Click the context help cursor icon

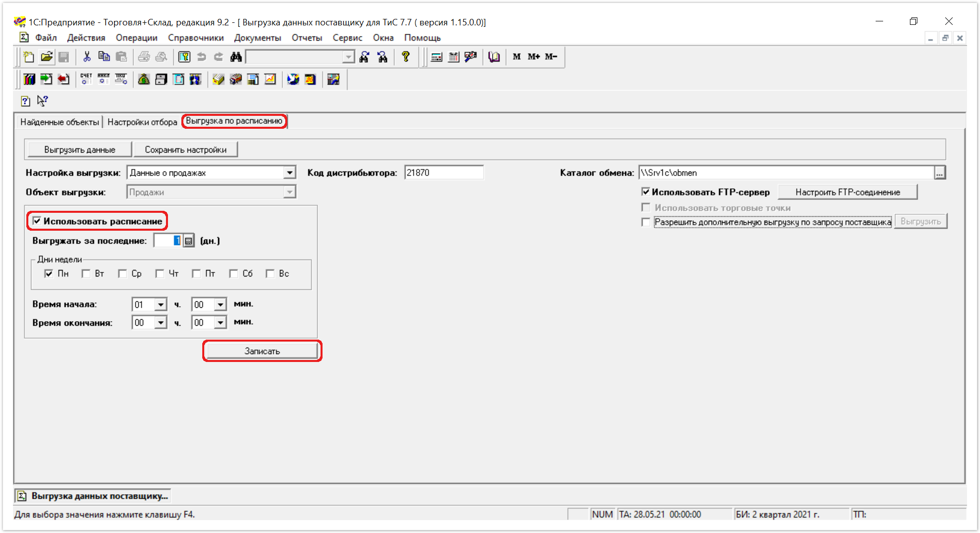(43, 101)
